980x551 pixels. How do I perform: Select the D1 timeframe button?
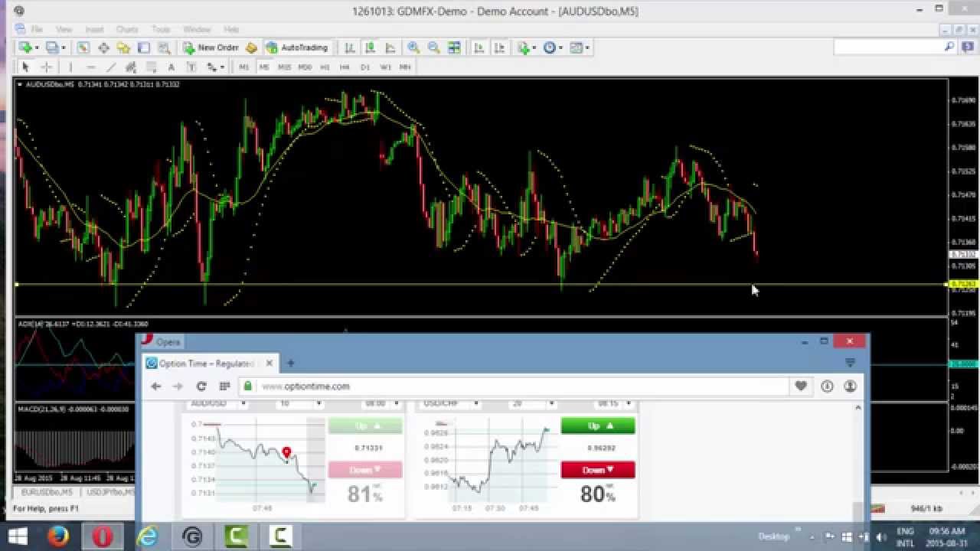365,67
